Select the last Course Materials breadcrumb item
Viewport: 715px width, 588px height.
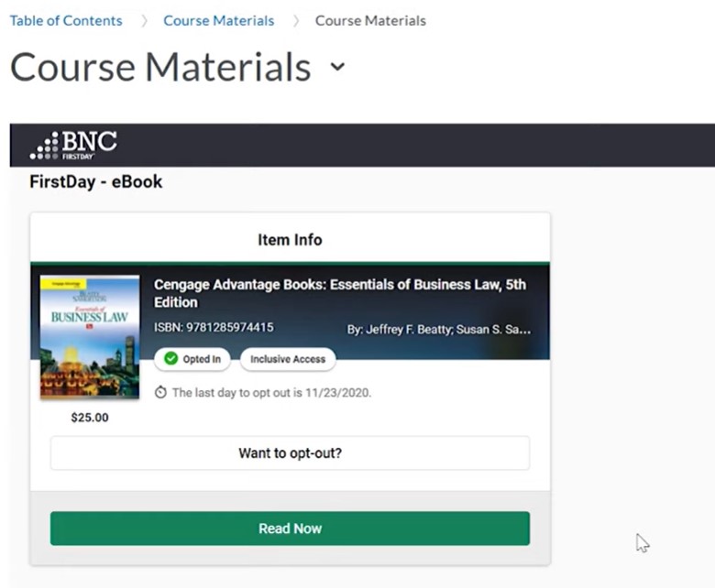[x=370, y=20]
